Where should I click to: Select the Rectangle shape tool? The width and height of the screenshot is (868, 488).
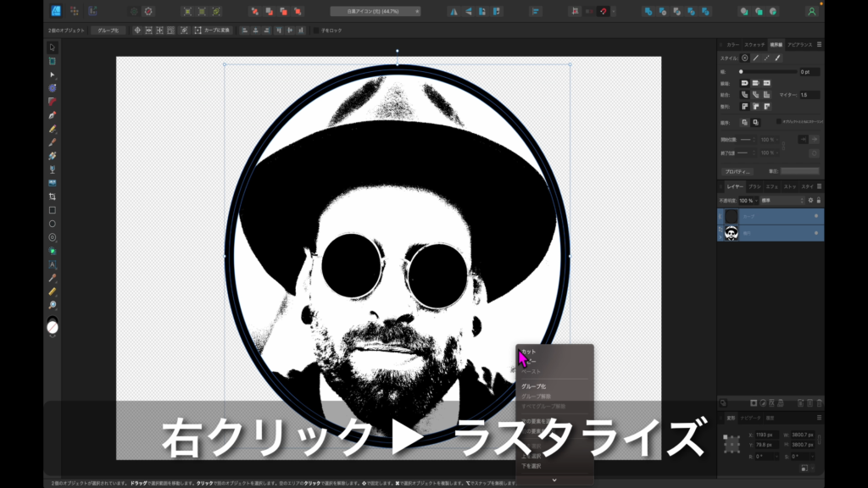click(x=52, y=210)
